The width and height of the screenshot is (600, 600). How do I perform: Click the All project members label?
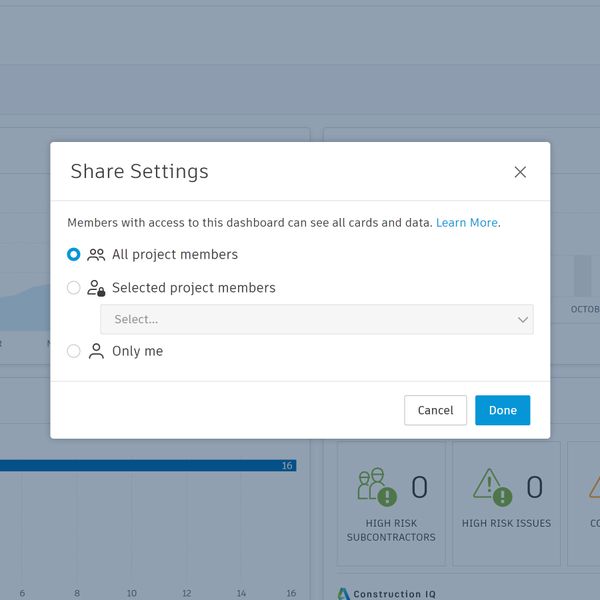[175, 255]
